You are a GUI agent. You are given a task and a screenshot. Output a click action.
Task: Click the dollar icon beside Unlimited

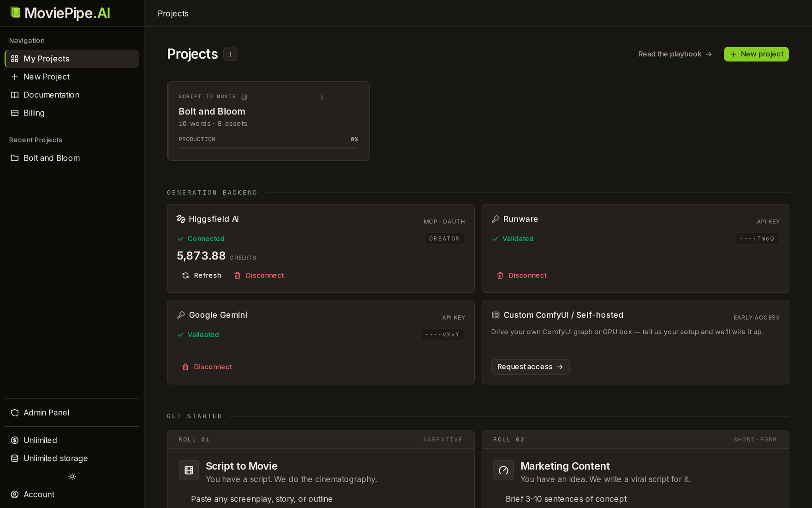pos(15,440)
